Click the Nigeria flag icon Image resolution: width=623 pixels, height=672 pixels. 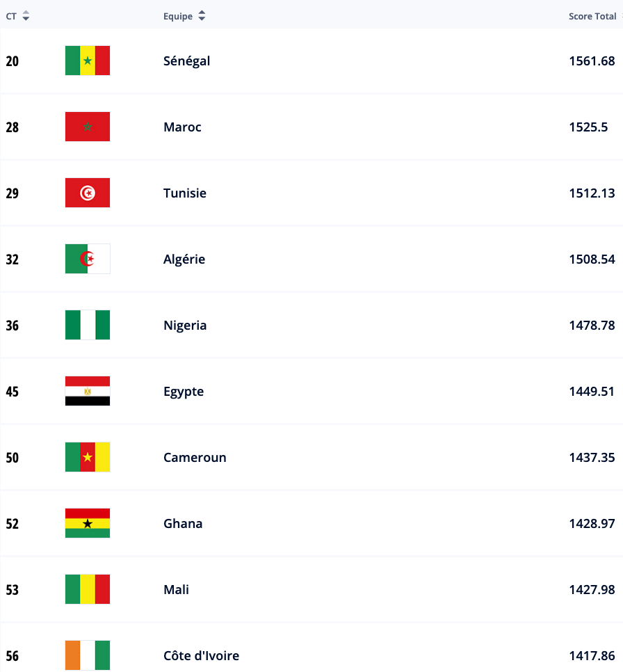88,325
